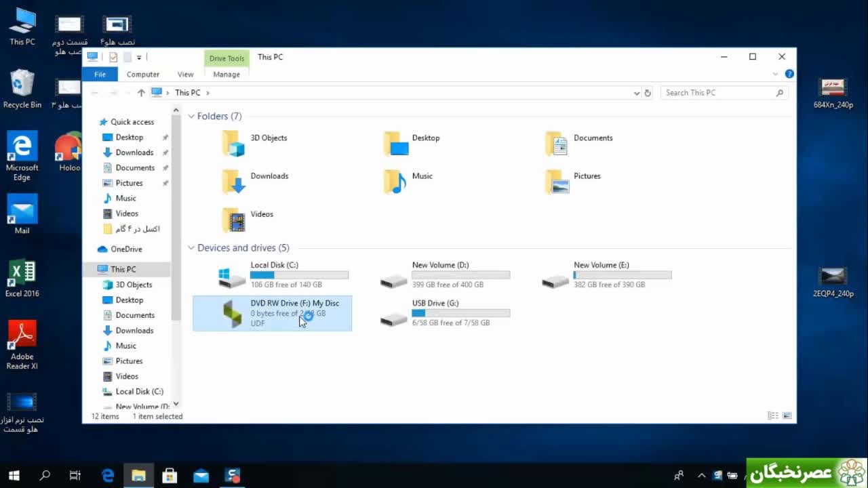Click the Search This PC box

click(717, 93)
